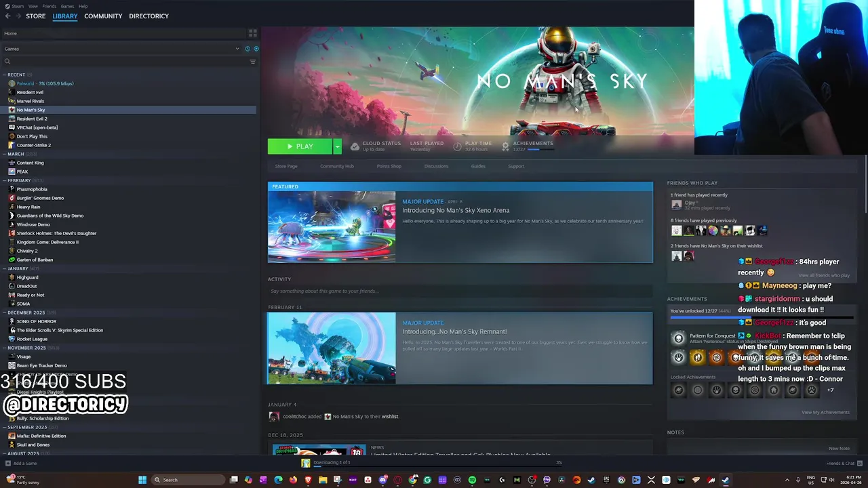Click the cloud status icon
This screenshot has width=868, height=488.
pos(355,146)
